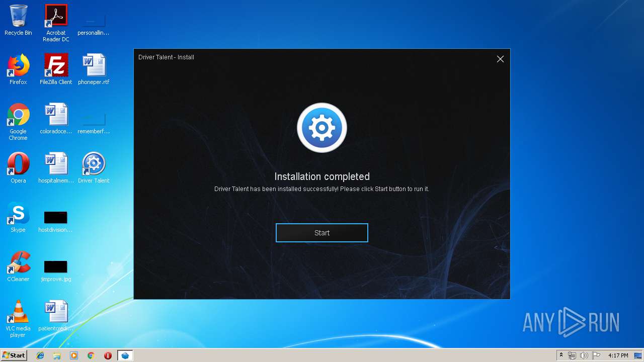Launch VLC media player shortcut

pyautogui.click(x=18, y=319)
